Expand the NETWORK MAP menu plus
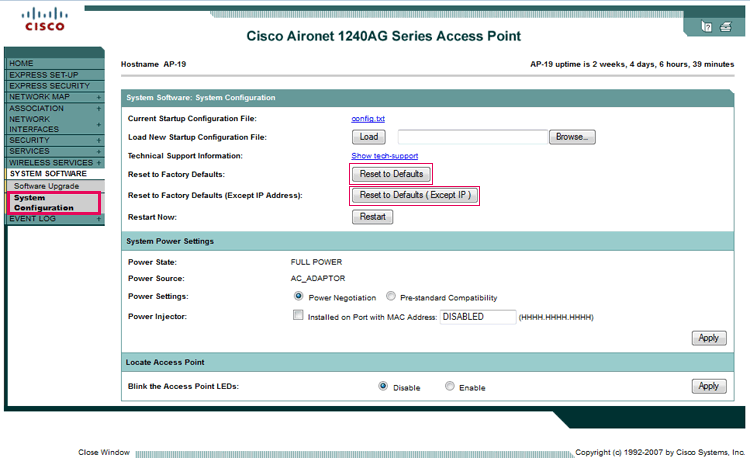The image size is (750, 458). point(99,97)
